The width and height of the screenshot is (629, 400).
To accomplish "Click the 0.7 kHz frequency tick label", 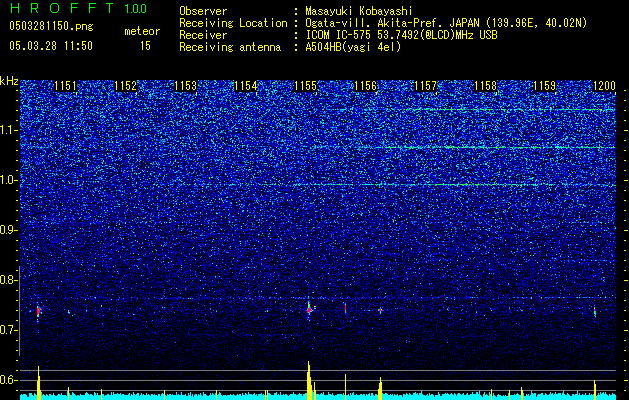I will click(x=8, y=330).
